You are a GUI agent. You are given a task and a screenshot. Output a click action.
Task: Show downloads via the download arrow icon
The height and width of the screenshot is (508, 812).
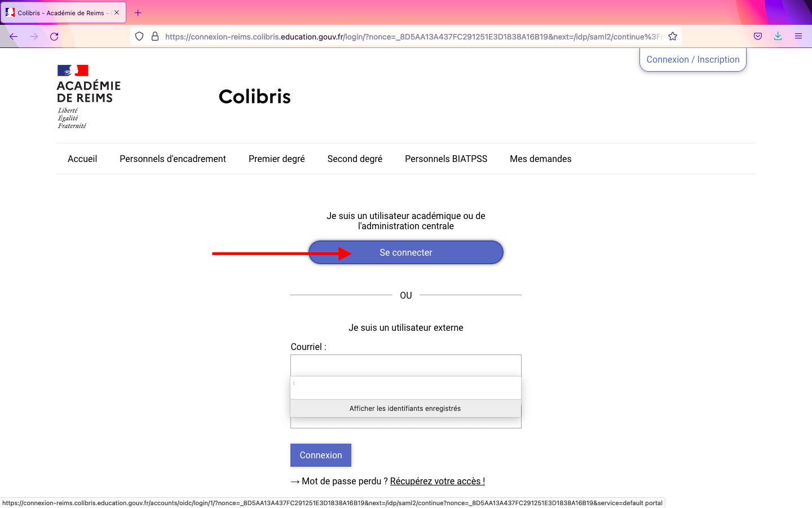[778, 37]
